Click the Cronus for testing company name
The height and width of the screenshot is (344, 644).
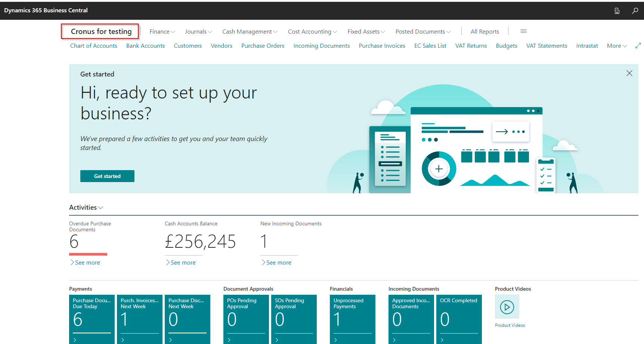click(101, 32)
